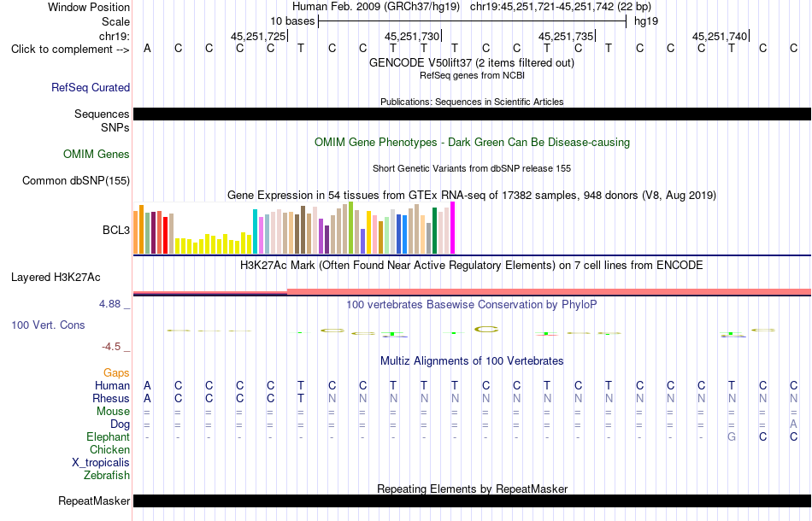
Task: Click the tallest PhyloP conservation peak
Action: [x=486, y=329]
